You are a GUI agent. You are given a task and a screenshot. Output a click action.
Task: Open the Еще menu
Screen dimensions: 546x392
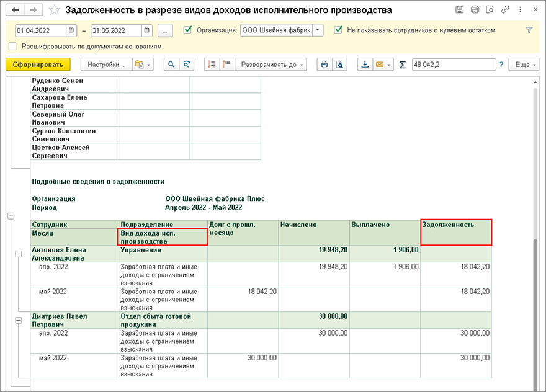pyautogui.click(x=524, y=65)
